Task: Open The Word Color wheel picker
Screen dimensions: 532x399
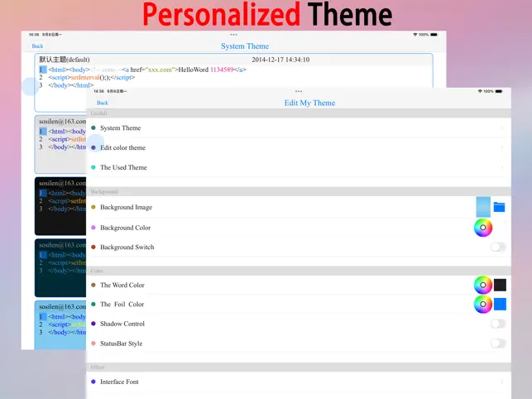Action: 483,285
